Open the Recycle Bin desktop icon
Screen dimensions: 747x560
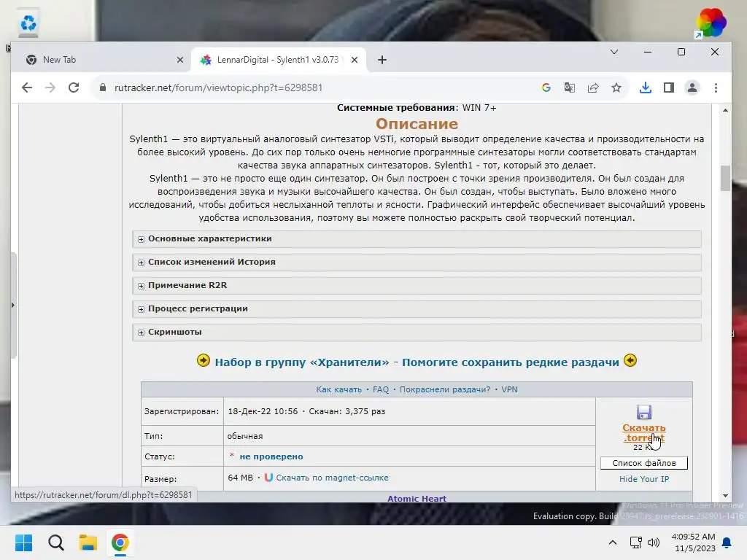[x=28, y=24]
